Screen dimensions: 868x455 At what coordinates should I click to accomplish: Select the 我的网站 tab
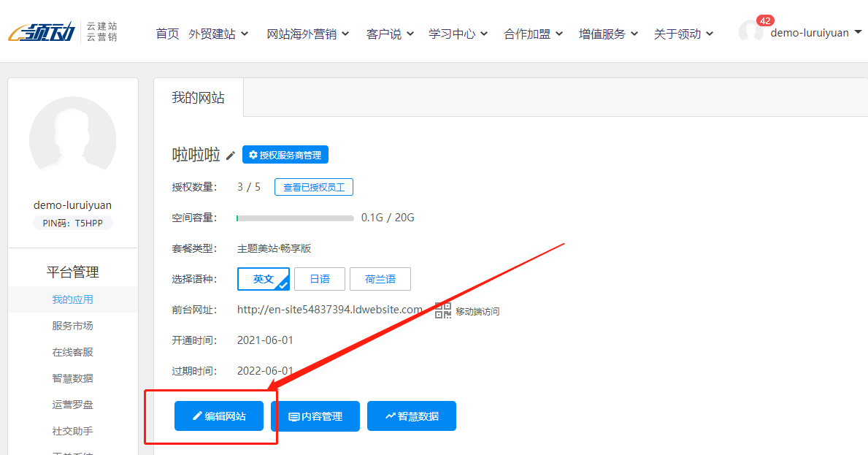coord(198,98)
